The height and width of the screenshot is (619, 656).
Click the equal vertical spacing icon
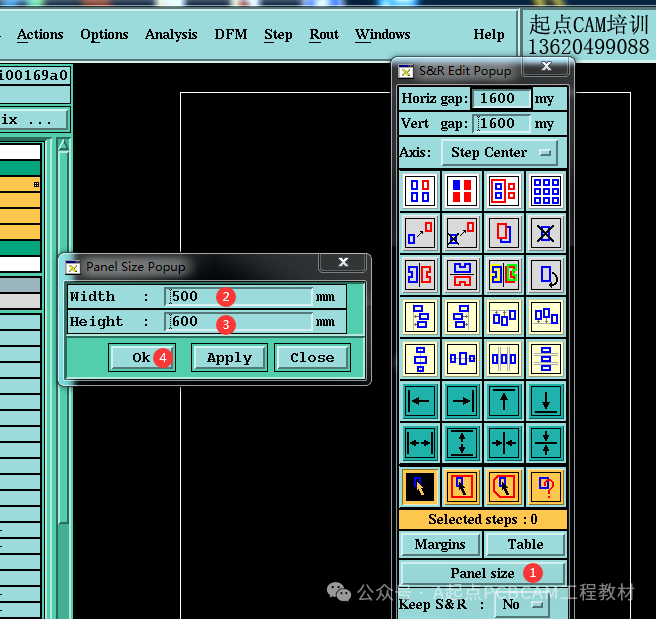546,359
